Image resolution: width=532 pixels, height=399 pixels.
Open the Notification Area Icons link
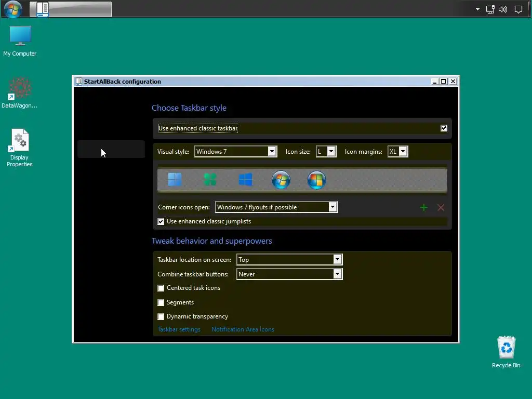(x=243, y=329)
